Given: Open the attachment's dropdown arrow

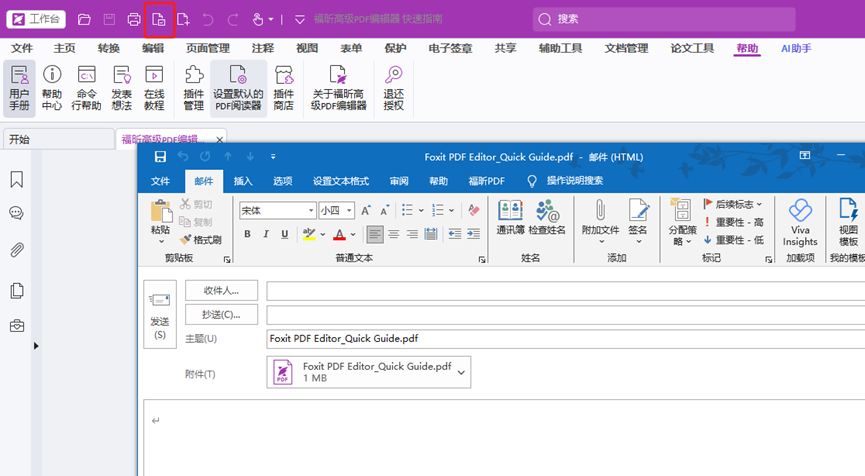Looking at the screenshot, I should point(461,372).
